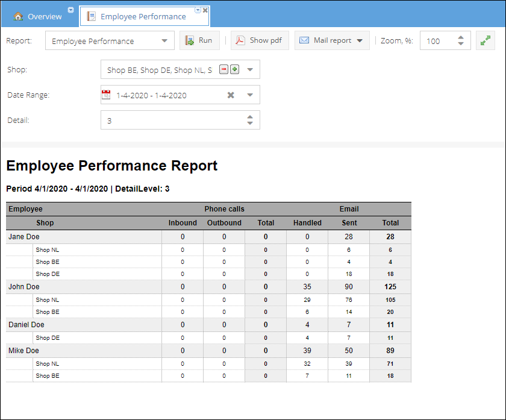Click the Employee Performance Report heading
The image size is (506, 420).
coord(111,166)
